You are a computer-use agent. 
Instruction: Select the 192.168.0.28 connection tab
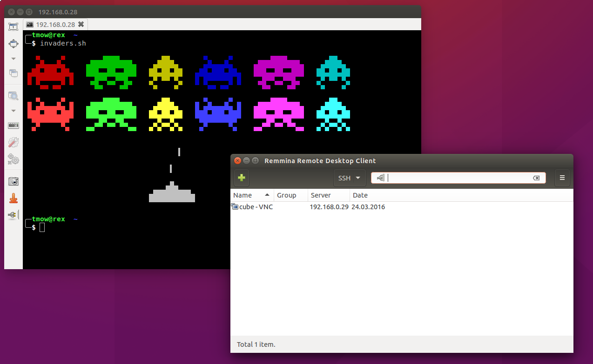pyautogui.click(x=55, y=24)
